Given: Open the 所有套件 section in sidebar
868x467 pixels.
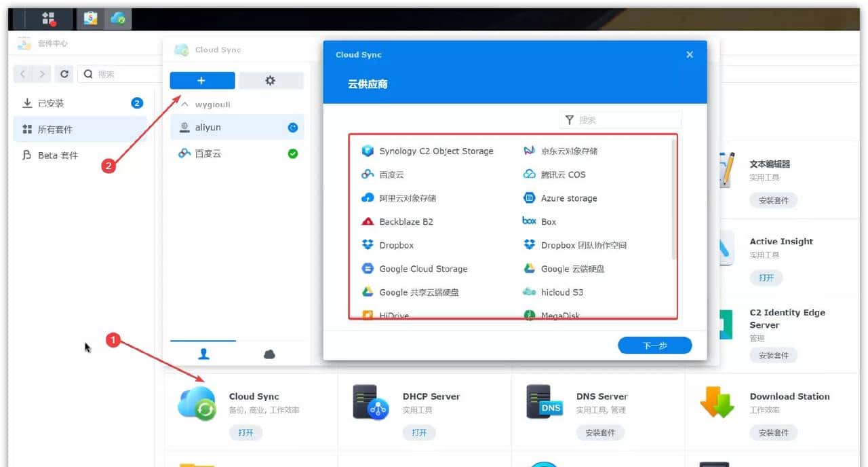Looking at the screenshot, I should click(x=55, y=129).
